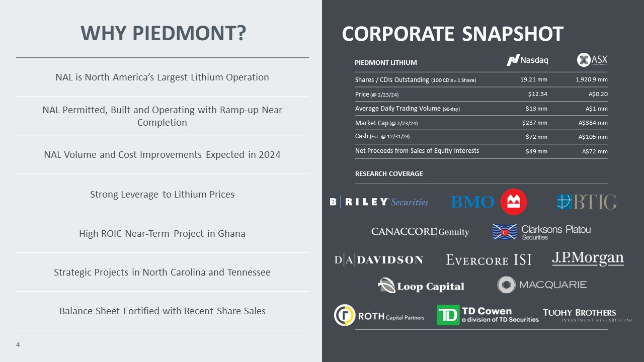Image resolution: width=644 pixels, height=362 pixels.
Task: Click the Tuohy Brothers logo
Action: [x=586, y=315]
